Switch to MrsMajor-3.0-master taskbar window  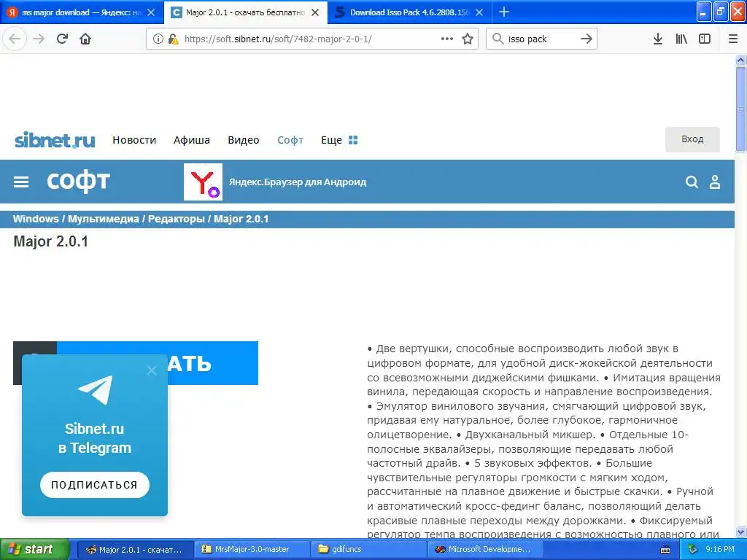pyautogui.click(x=252, y=549)
